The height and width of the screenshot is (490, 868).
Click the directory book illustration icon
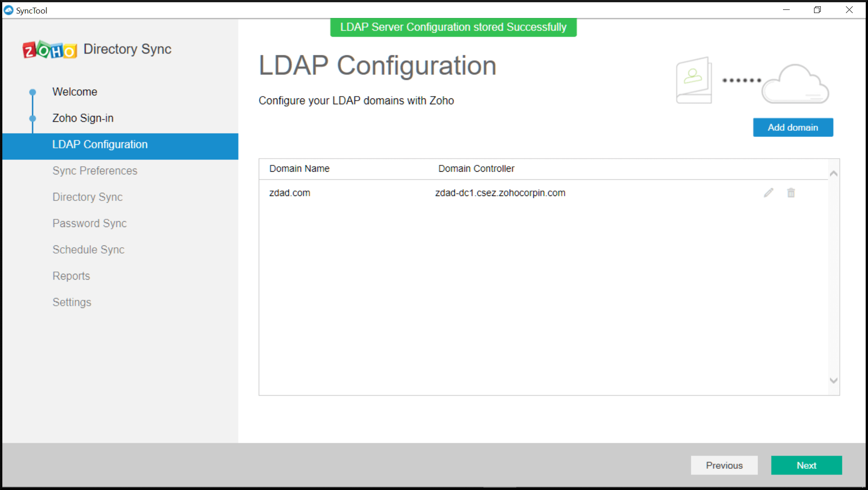pos(694,80)
